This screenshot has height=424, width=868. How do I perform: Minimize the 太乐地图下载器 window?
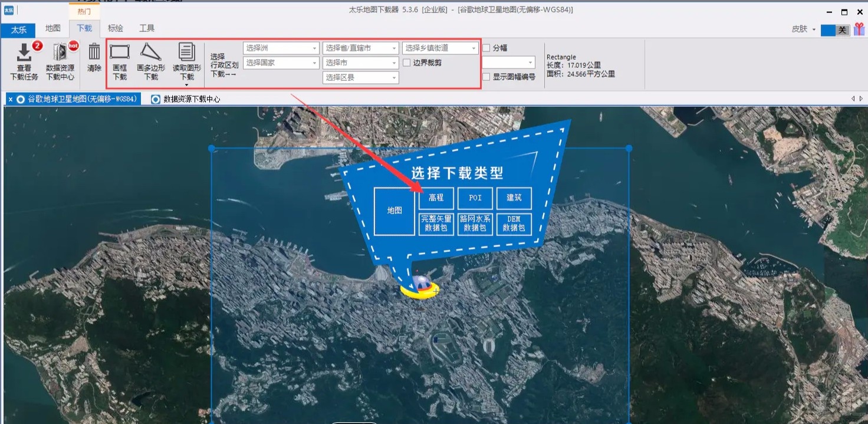[x=830, y=12]
